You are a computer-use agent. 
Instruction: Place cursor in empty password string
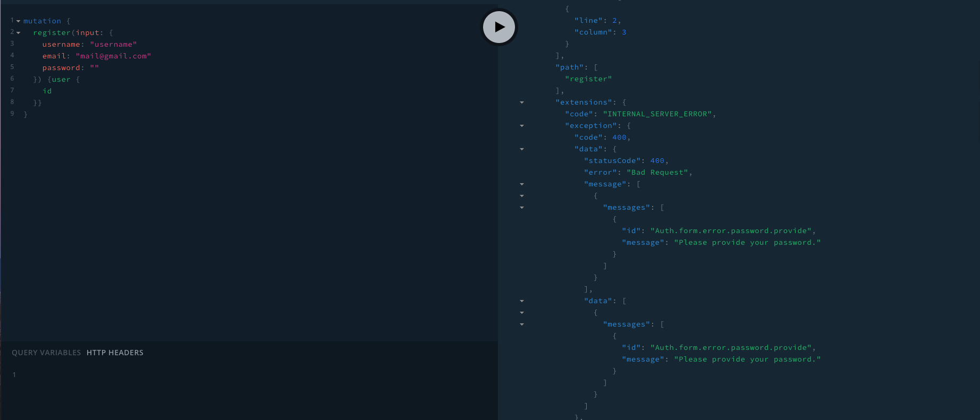pos(95,68)
